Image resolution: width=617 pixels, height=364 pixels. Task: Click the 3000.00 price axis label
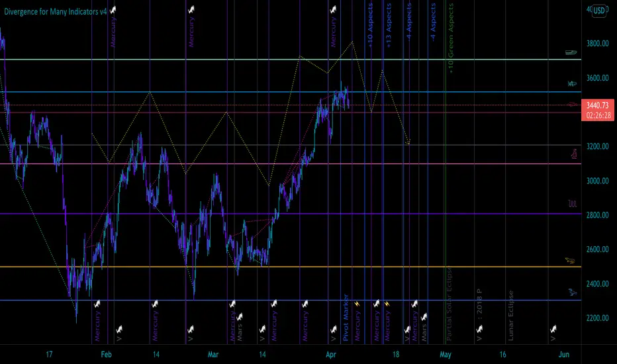(x=597, y=181)
